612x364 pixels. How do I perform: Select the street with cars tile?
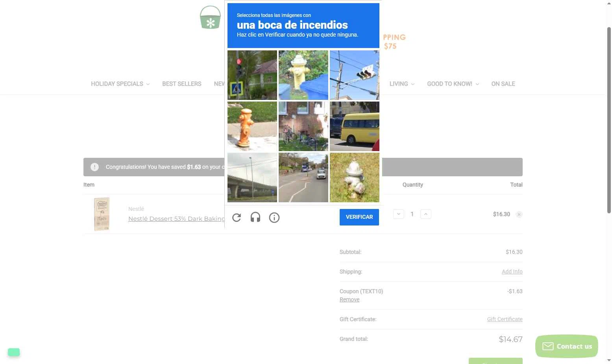303,177
